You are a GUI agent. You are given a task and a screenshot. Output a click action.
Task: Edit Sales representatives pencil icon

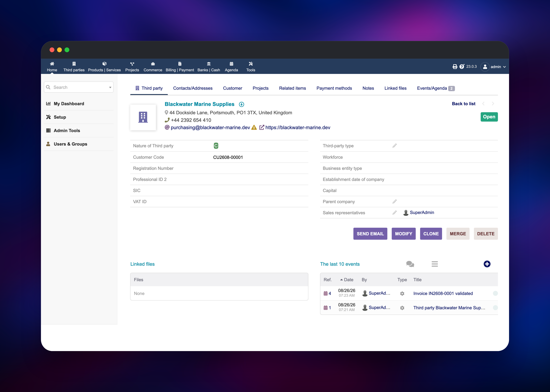(x=394, y=213)
